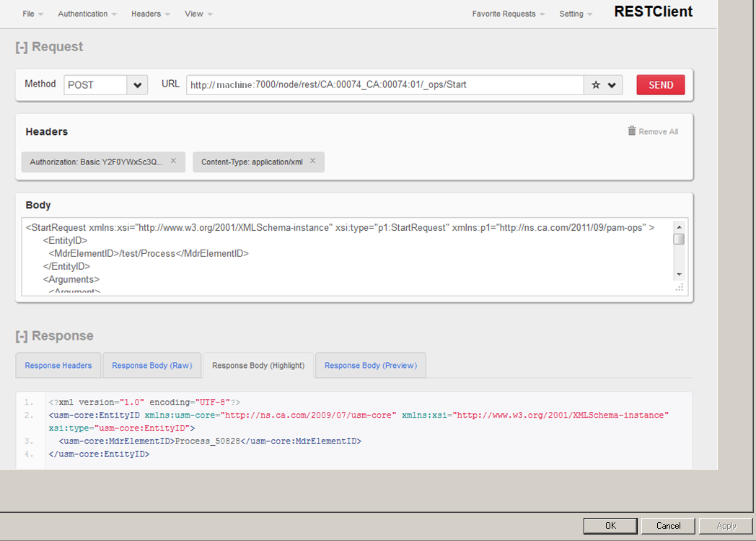Switch to Response Body (Preview) tab
This screenshot has height=541, width=756.
click(370, 365)
